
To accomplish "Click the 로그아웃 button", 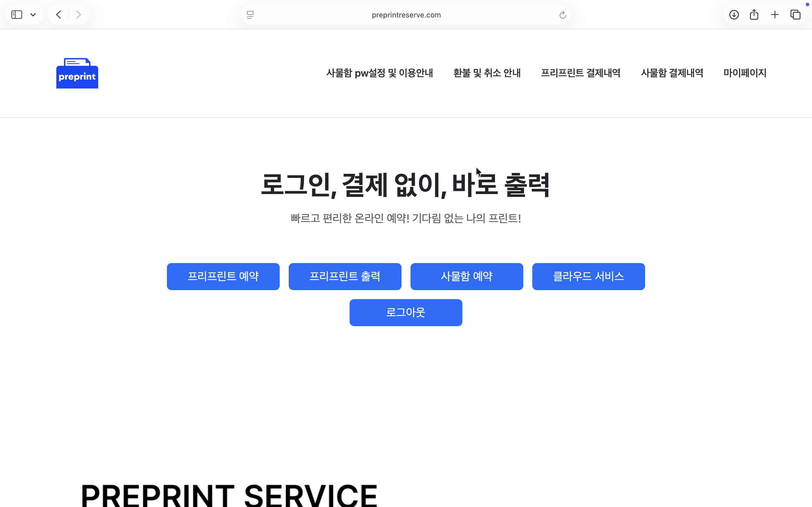I will [x=406, y=312].
